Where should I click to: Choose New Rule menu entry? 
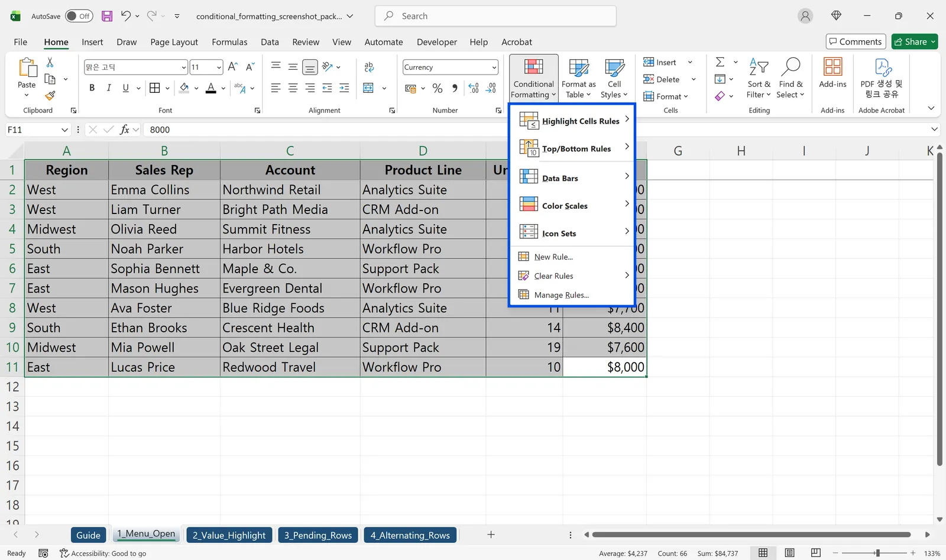[x=572, y=257]
